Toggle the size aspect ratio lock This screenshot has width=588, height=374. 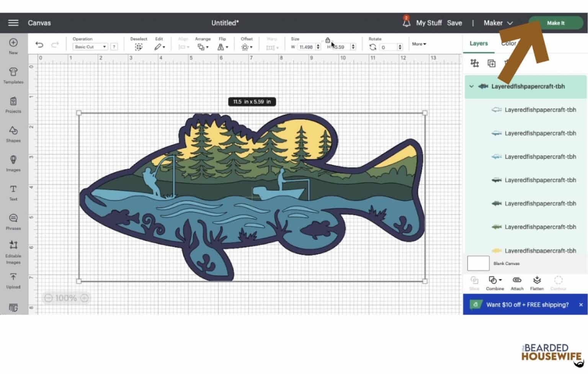click(x=328, y=40)
